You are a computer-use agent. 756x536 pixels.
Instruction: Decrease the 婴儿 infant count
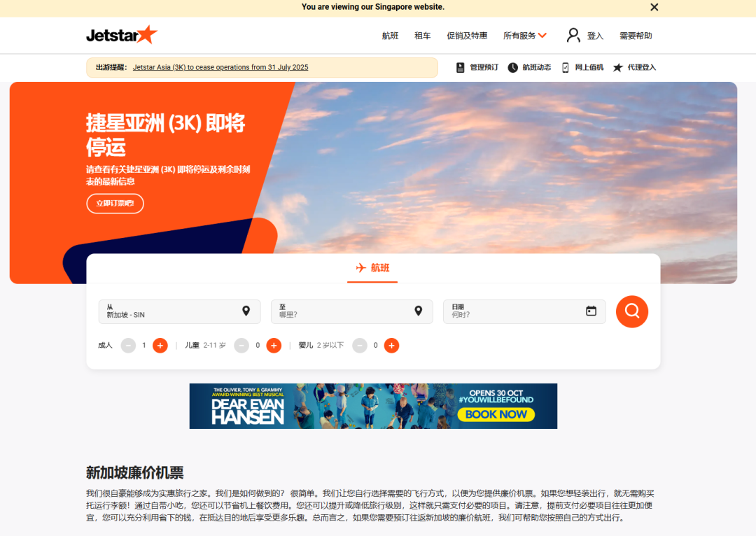pyautogui.click(x=360, y=346)
